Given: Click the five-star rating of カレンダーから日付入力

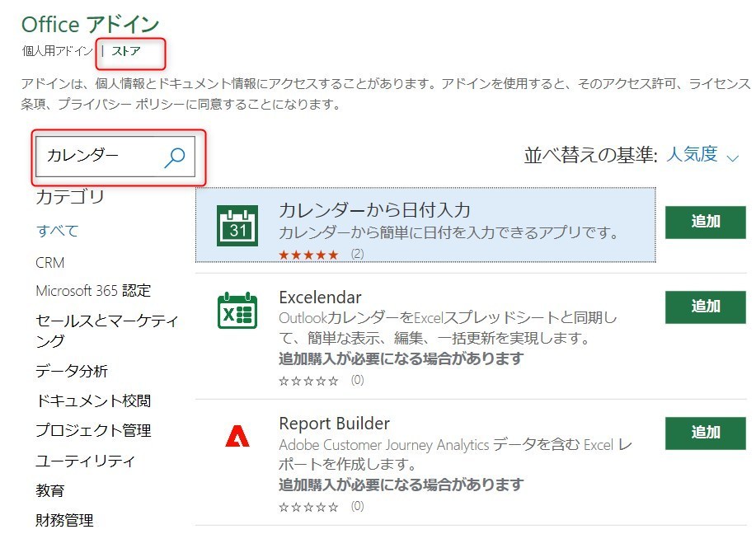Looking at the screenshot, I should tap(310, 255).
